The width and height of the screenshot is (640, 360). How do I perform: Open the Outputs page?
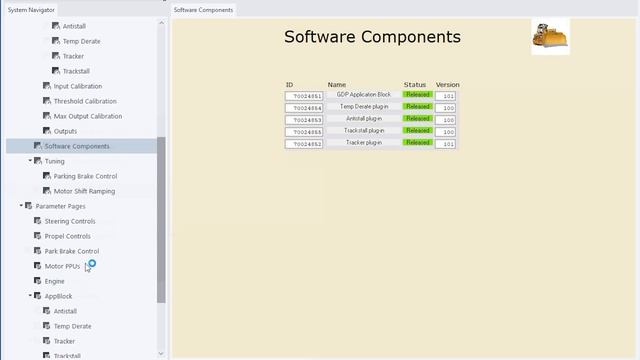coord(65,131)
